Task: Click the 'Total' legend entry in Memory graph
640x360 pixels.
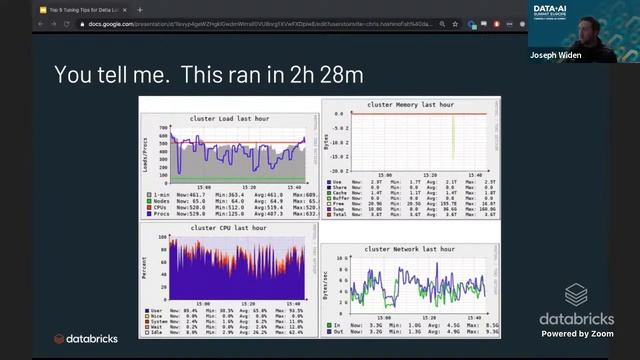Action: [337, 214]
